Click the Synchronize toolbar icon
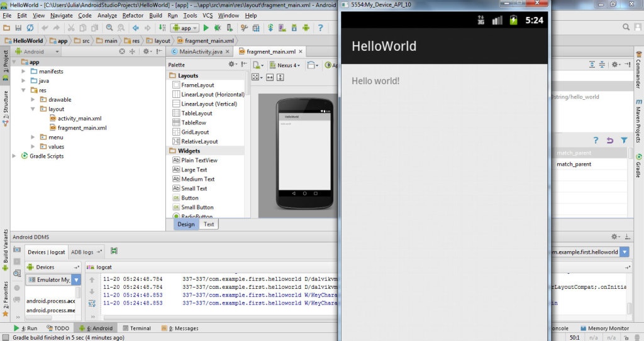Viewport: 644px width, 341px height. pyautogui.click(x=30, y=28)
